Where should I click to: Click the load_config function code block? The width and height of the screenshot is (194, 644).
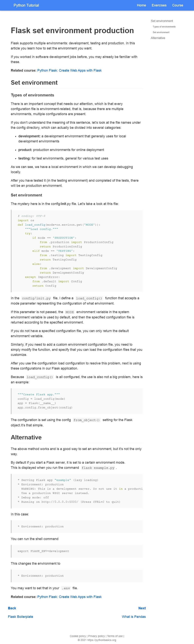(x=77, y=251)
